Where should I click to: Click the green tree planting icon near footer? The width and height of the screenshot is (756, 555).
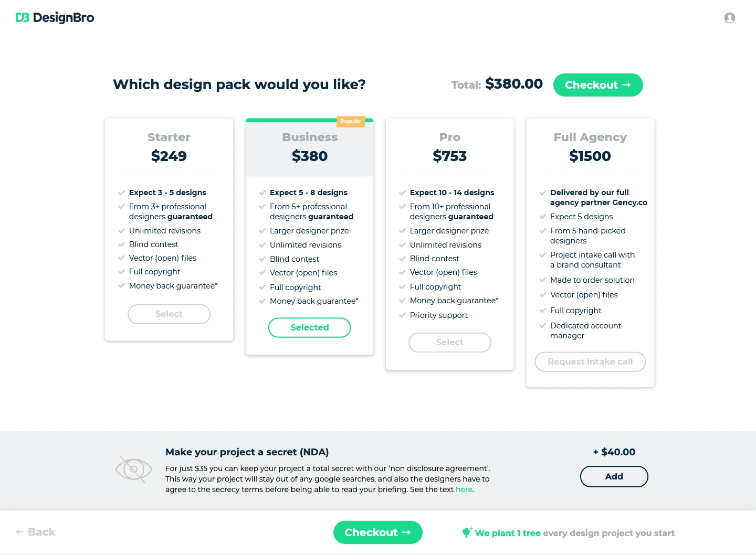click(x=467, y=532)
